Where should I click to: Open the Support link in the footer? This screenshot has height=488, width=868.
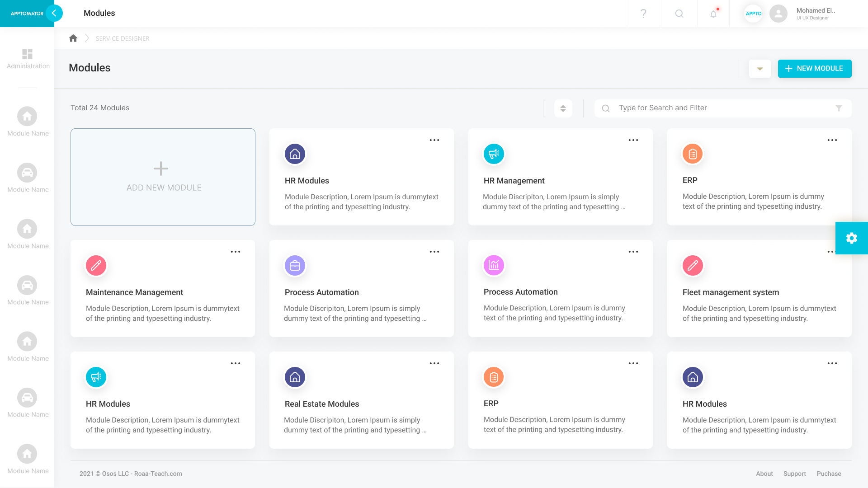click(794, 474)
